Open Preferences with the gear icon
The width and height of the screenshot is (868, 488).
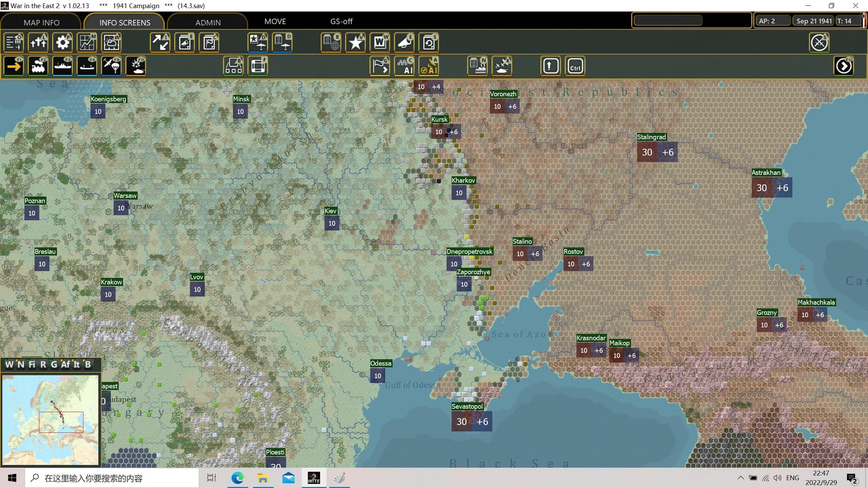point(62,42)
